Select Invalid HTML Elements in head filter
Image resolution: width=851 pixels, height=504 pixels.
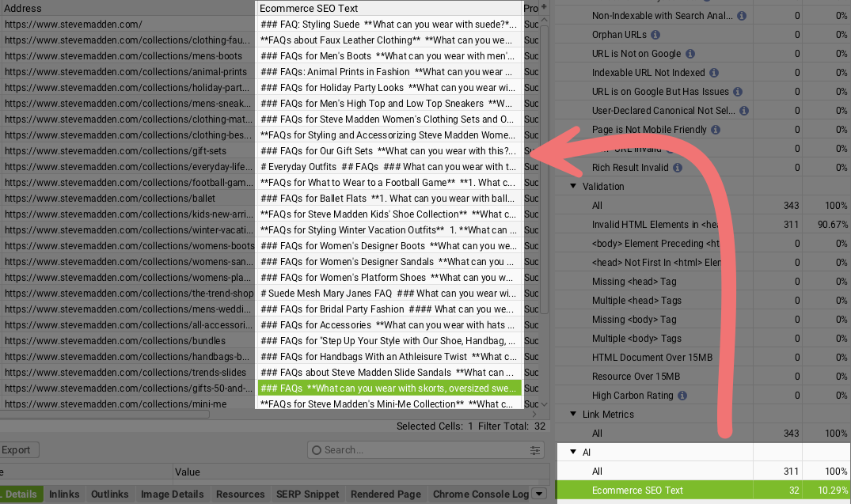655,225
